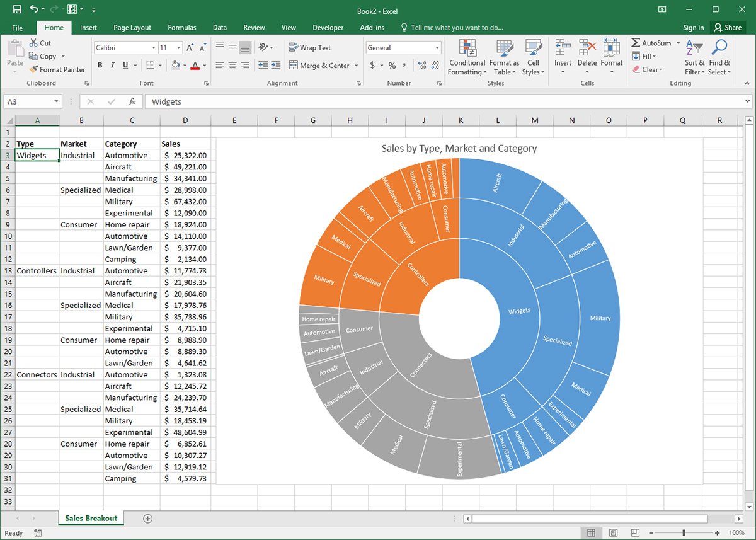Click the Share button
The width and height of the screenshot is (756, 540).
click(727, 28)
